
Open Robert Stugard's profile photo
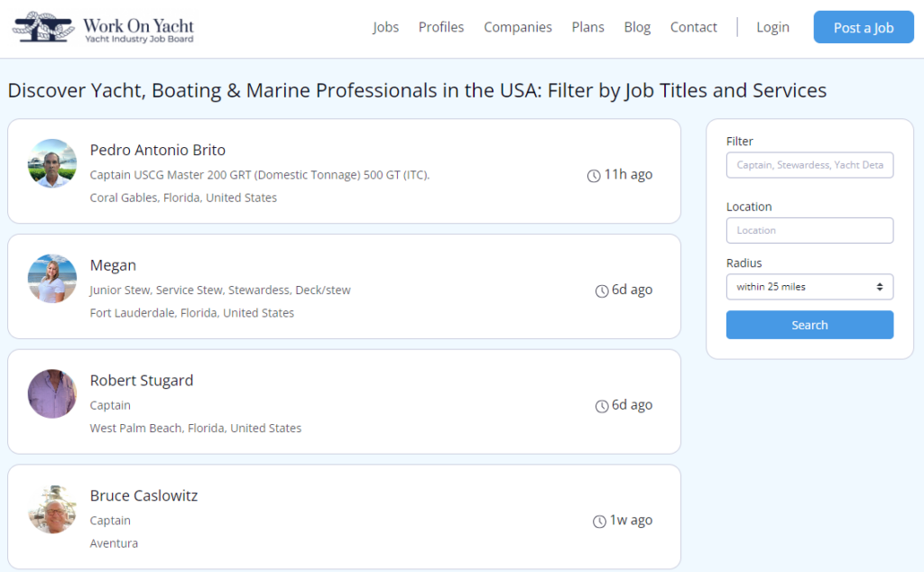[x=52, y=394]
